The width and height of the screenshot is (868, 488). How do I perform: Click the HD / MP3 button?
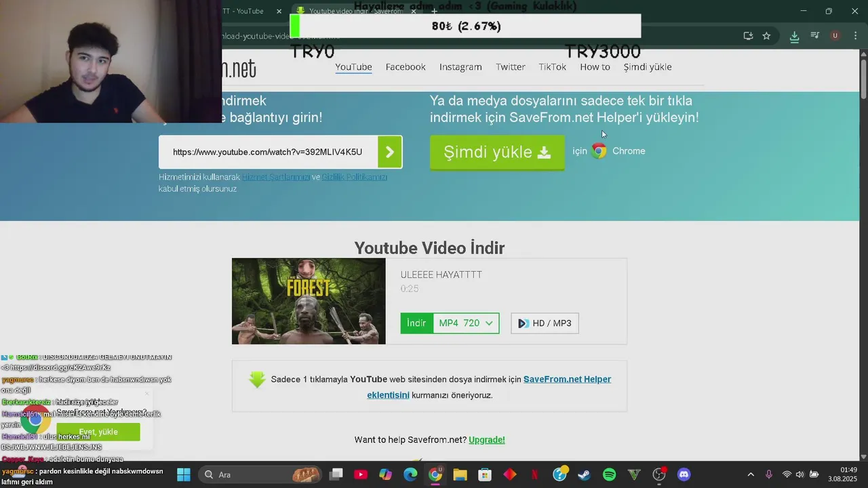(545, 323)
